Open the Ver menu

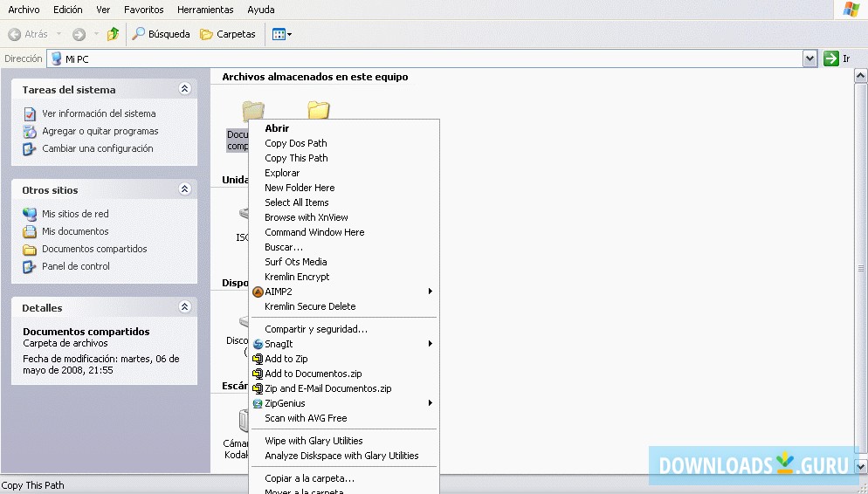click(103, 10)
